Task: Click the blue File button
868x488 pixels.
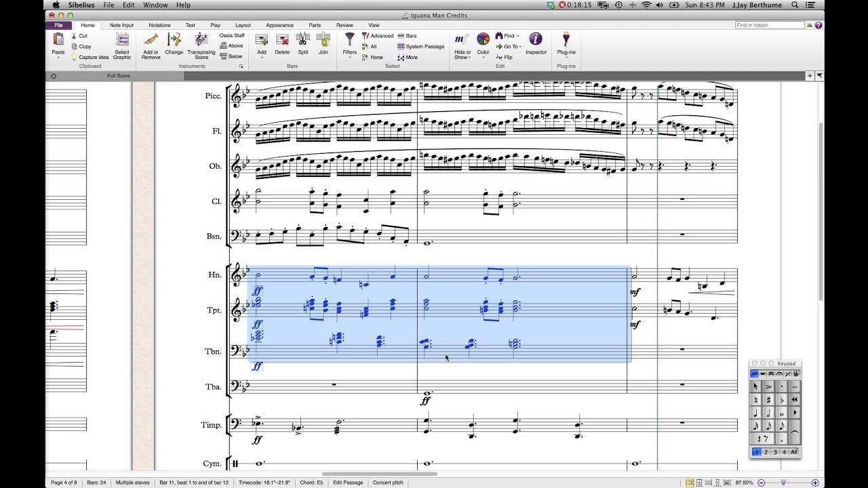Action: tap(59, 25)
